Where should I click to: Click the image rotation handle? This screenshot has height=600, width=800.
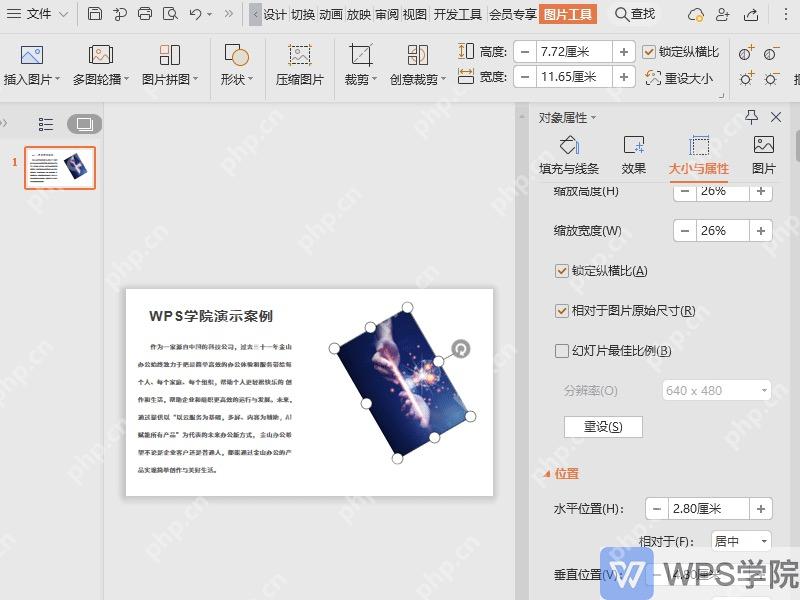[x=461, y=349]
